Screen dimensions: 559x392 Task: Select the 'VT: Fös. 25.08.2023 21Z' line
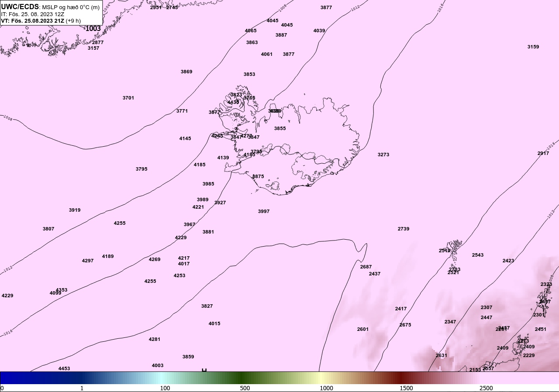click(x=33, y=21)
